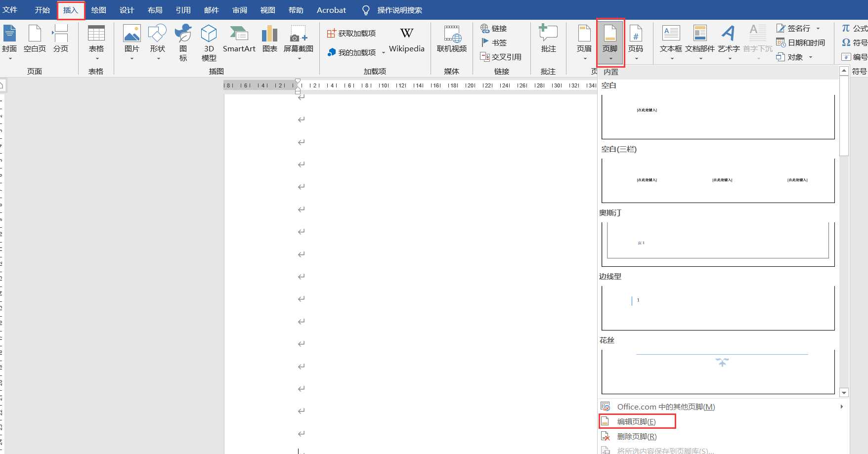This screenshot has height=454, width=868.
Task: Pick the 空白(三栏) footer preview
Action: 718,180
